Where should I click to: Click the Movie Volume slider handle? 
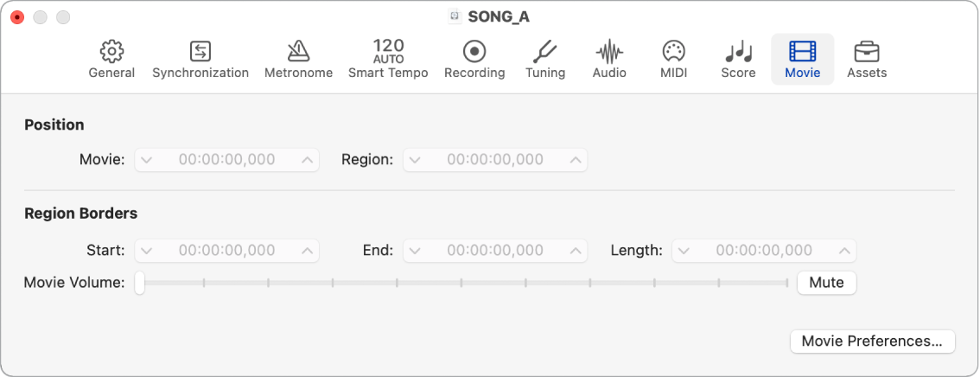point(139,283)
